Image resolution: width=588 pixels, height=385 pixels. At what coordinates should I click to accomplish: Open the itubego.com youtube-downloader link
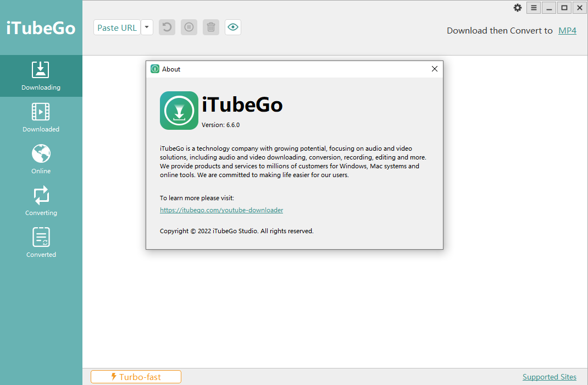pos(221,210)
